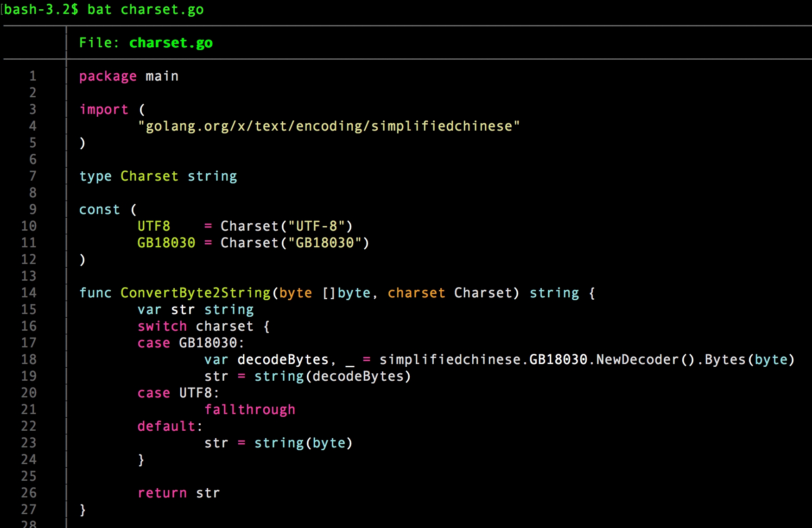Click the 'type' keyword on line 7
Image resolution: width=812 pixels, height=528 pixels.
[x=95, y=176]
